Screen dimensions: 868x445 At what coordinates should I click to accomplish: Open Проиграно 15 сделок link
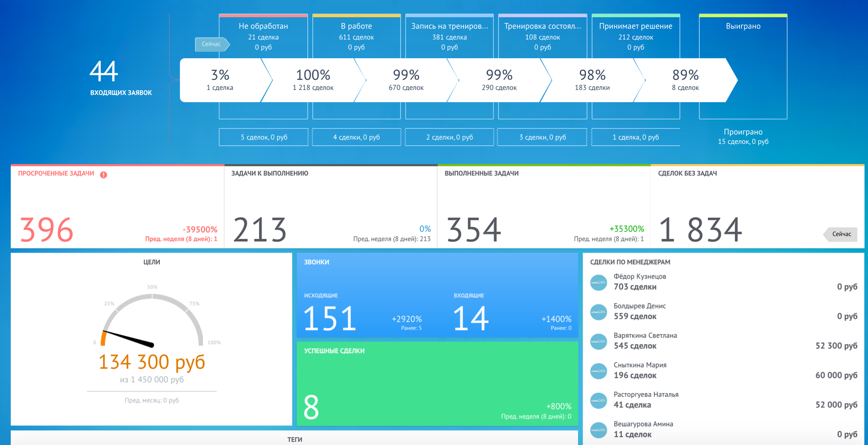(x=743, y=136)
